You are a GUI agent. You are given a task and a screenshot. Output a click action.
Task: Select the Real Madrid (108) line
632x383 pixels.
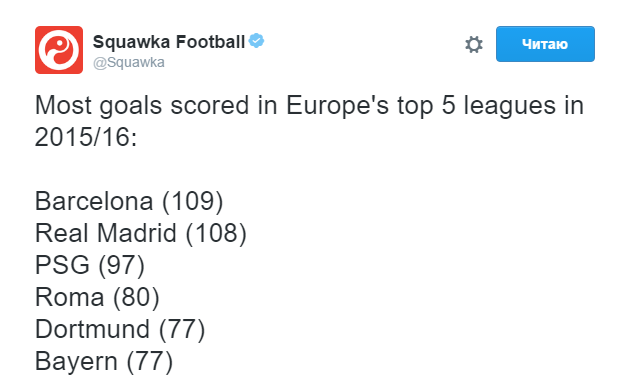(x=141, y=233)
